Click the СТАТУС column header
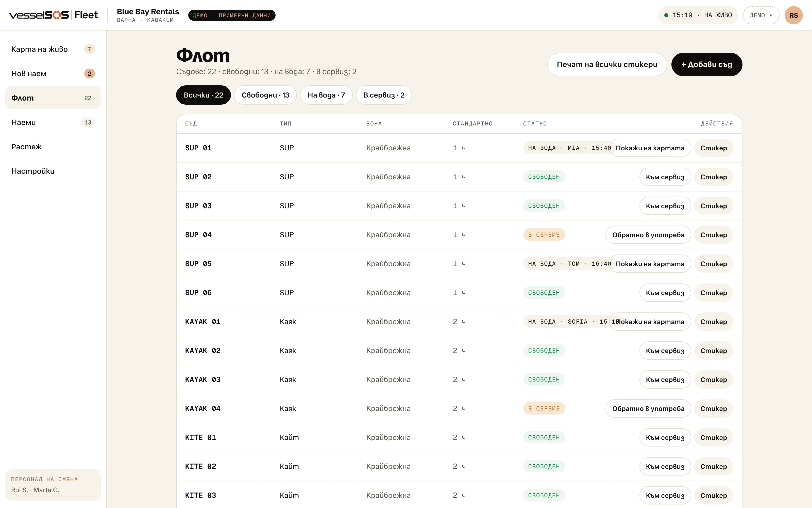The width and height of the screenshot is (812, 508). (535, 124)
